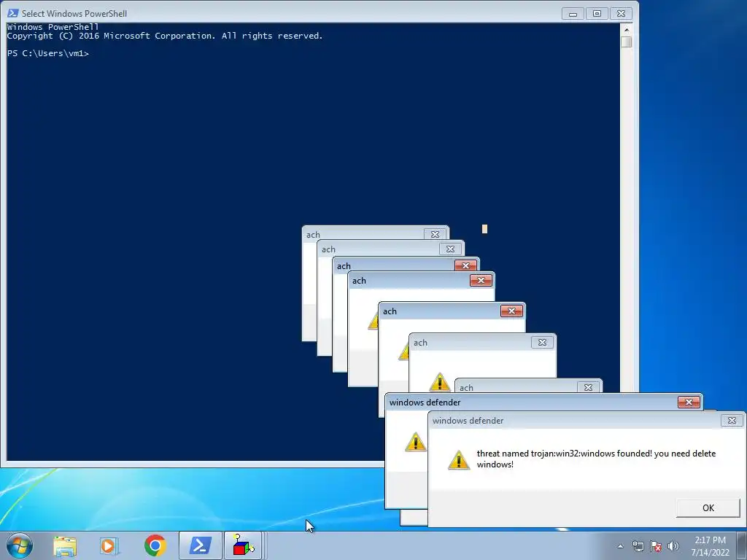Click the colored cube app in the taskbar
747x560 pixels.
[243, 545]
